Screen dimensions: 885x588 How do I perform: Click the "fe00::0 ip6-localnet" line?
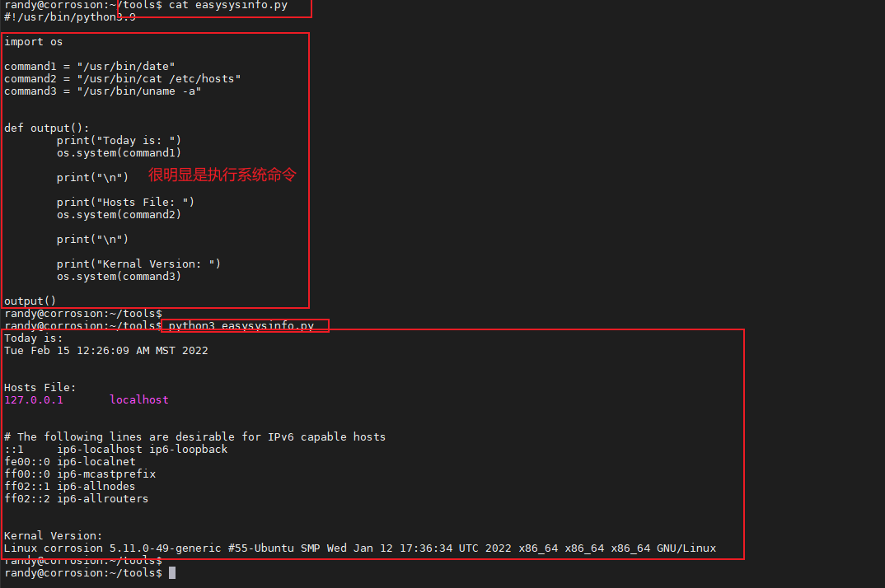[x=70, y=462]
